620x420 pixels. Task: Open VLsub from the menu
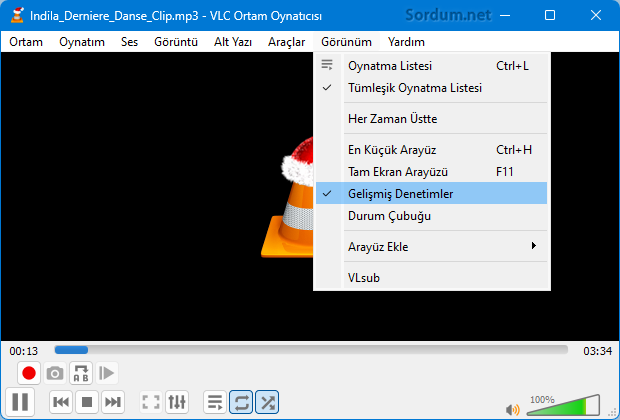(431, 278)
